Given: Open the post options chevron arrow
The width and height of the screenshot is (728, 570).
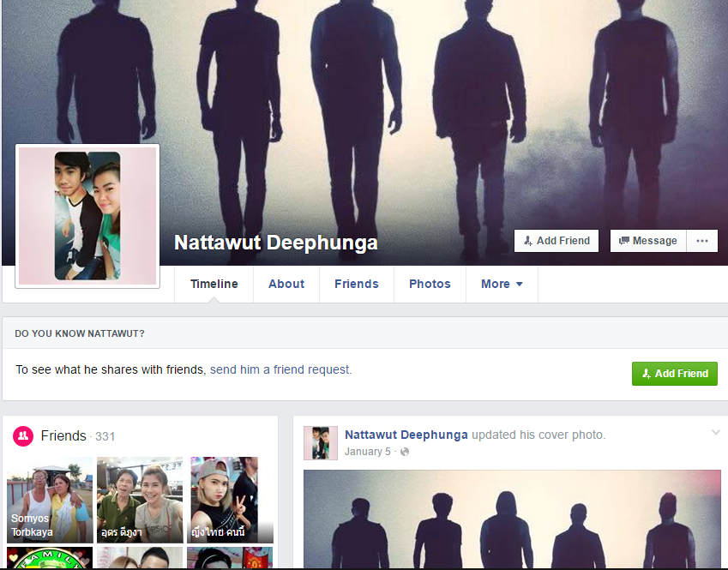Looking at the screenshot, I should (715, 433).
